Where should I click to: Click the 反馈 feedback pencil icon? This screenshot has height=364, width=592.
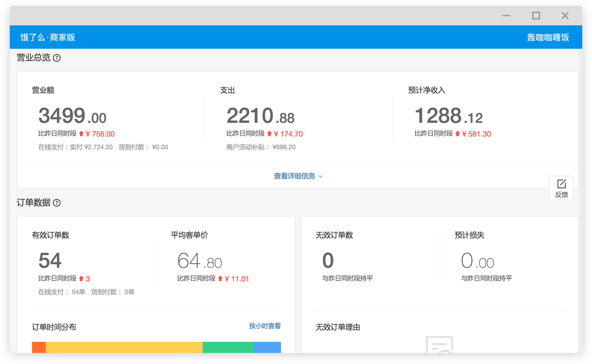[x=562, y=184]
